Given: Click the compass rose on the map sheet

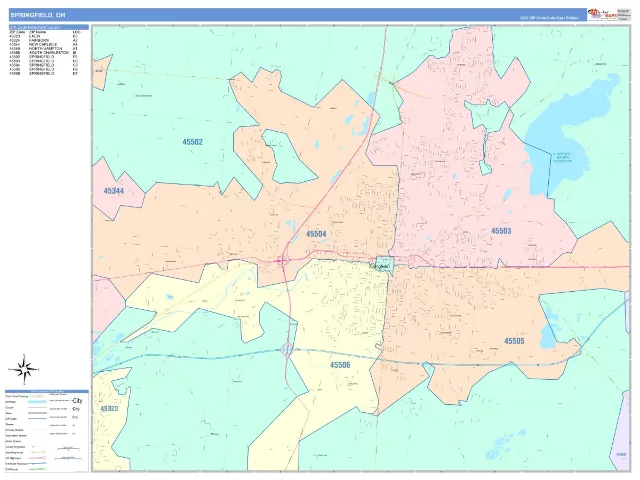Looking at the screenshot, I should [x=24, y=370].
